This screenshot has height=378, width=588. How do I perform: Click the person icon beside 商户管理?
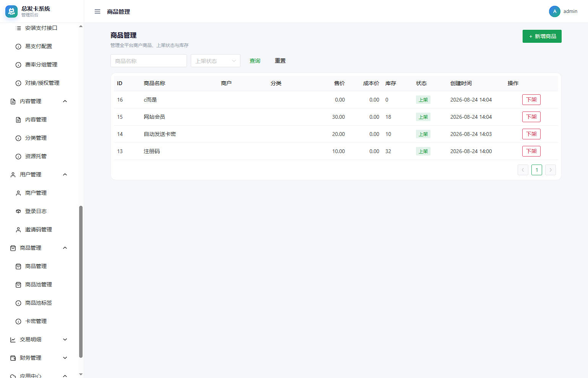point(18,193)
